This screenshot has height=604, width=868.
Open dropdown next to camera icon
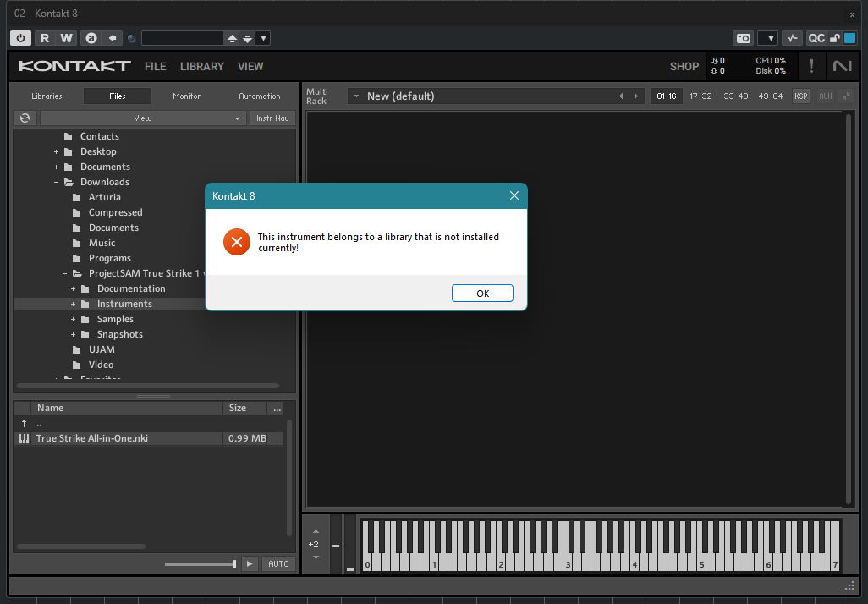point(770,39)
